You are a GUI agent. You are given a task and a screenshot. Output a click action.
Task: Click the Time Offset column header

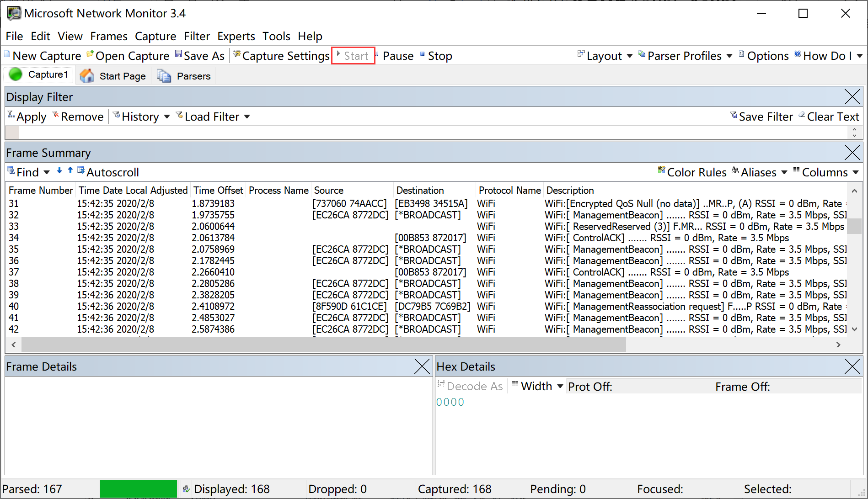(x=218, y=190)
